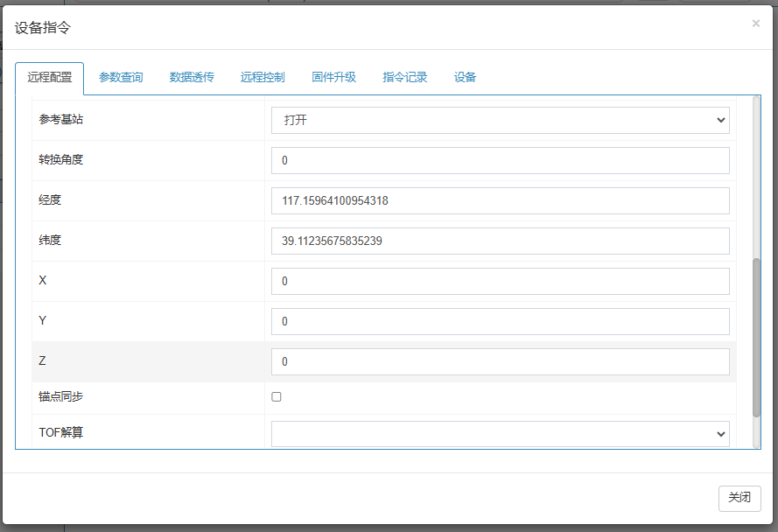Edit the 纬度 latitude field

tap(500, 241)
